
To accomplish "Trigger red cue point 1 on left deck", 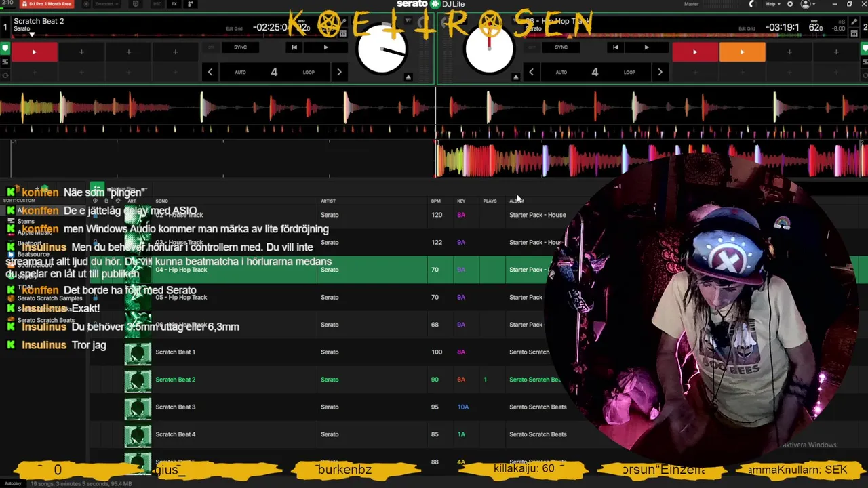I will tap(34, 52).
